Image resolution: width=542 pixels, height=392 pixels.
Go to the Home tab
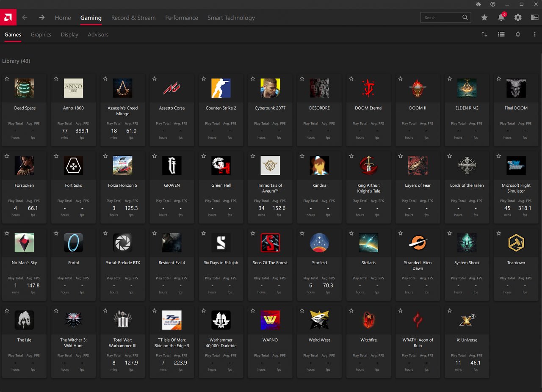tap(63, 18)
